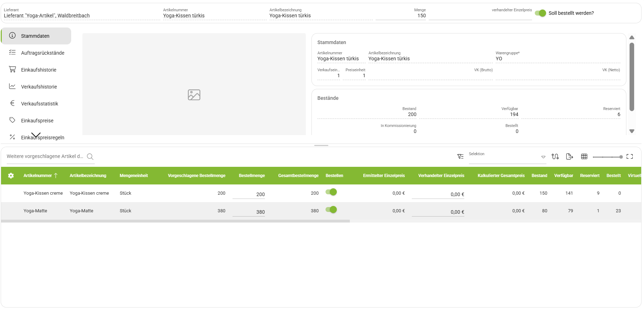Open Verkaufshistorie in the sidebar
The image size is (644, 310).
[36, 87]
